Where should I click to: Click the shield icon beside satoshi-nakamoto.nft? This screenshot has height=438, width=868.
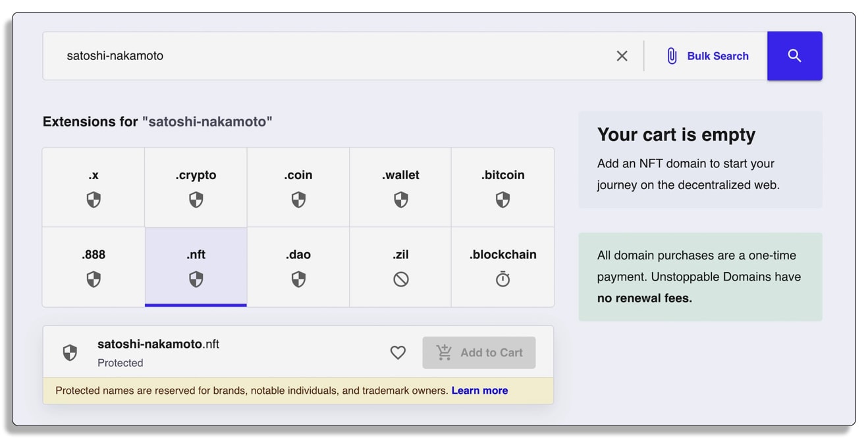[70, 352]
